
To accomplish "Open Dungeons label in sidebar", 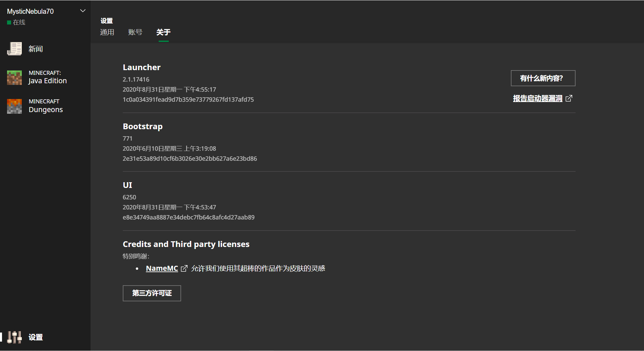I will coord(46,110).
